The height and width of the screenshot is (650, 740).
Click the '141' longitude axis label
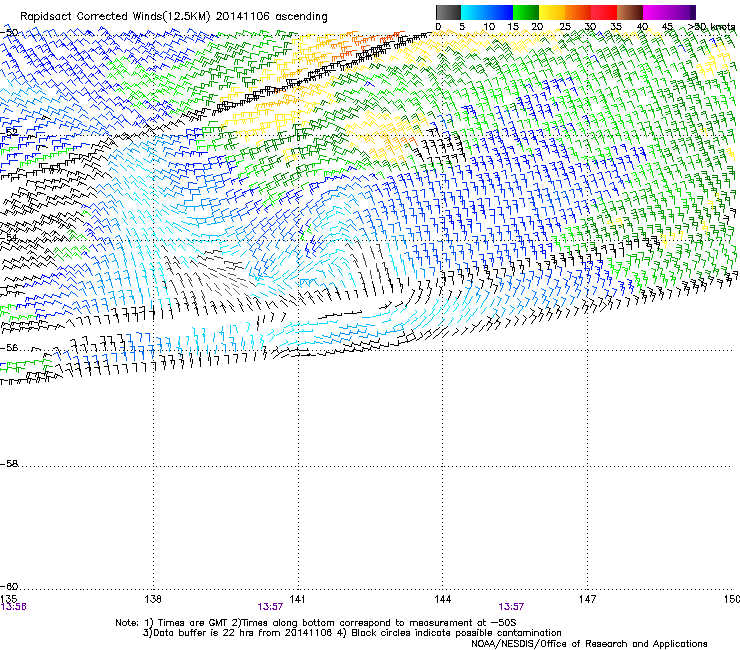(x=297, y=599)
